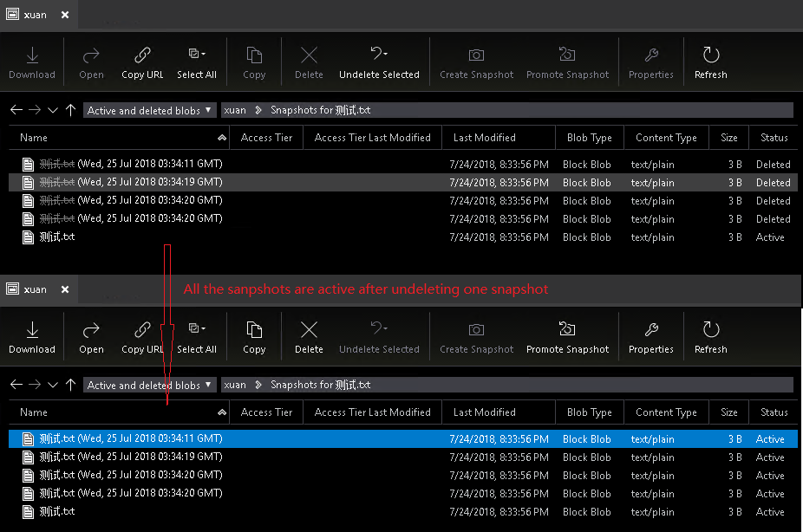
Task: Switch to the xuan tab at the top
Action: coord(35,15)
